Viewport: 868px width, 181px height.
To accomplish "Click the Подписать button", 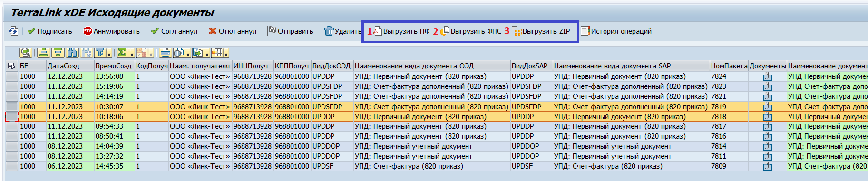I will point(50,31).
